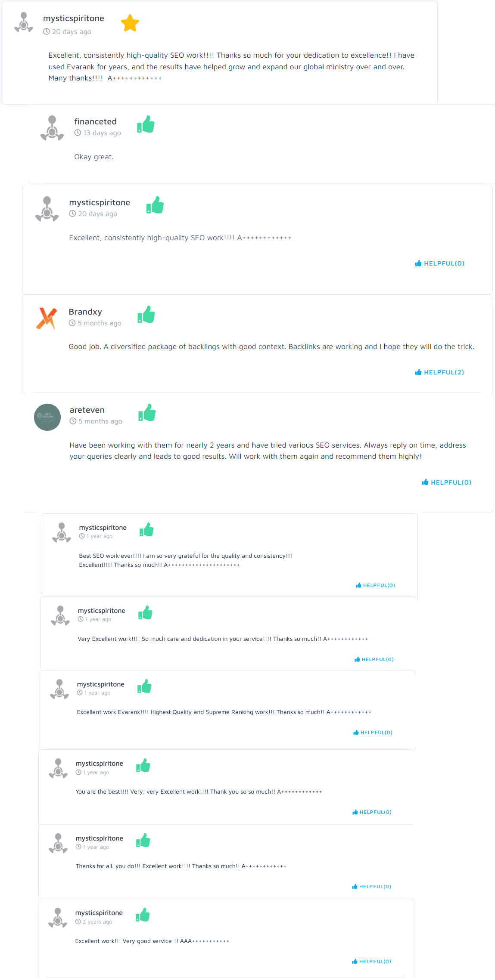Viewport: 495px width, 980px height.
Task: Click the thumbs-up icon beside financeted
Action: (146, 124)
